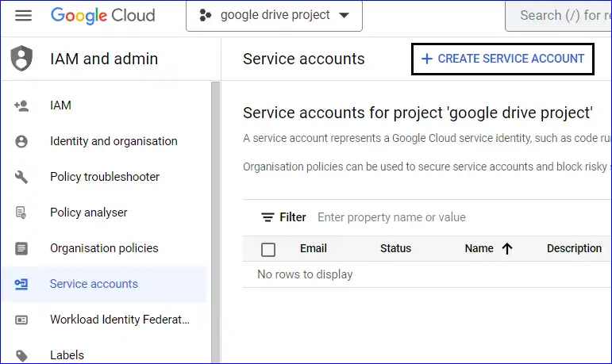The width and height of the screenshot is (612, 364).
Task: Open the google drive project selector dropdown
Action: point(274,16)
